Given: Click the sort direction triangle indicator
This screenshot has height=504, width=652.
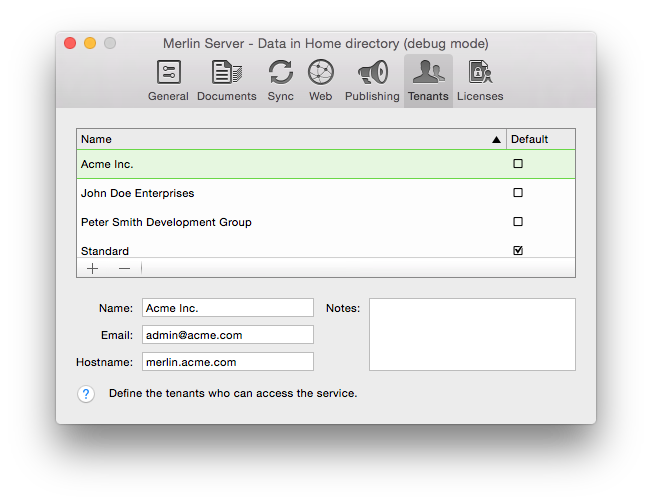Looking at the screenshot, I should click(x=496, y=140).
